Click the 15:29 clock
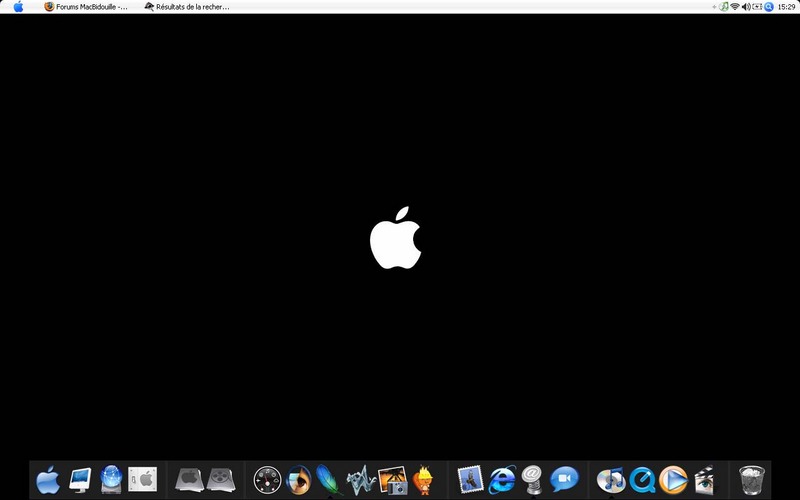Viewport: 800px width, 500px height. (786, 7)
